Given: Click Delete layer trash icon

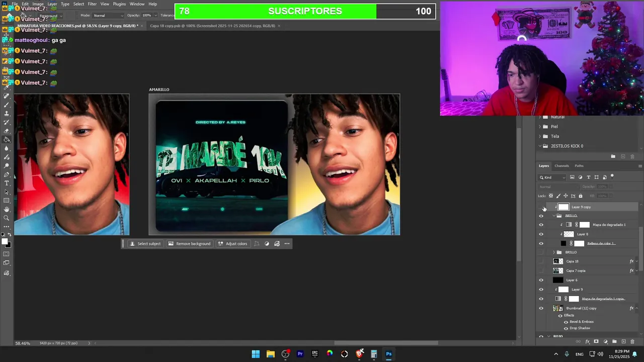Looking at the screenshot, I should (x=632, y=341).
